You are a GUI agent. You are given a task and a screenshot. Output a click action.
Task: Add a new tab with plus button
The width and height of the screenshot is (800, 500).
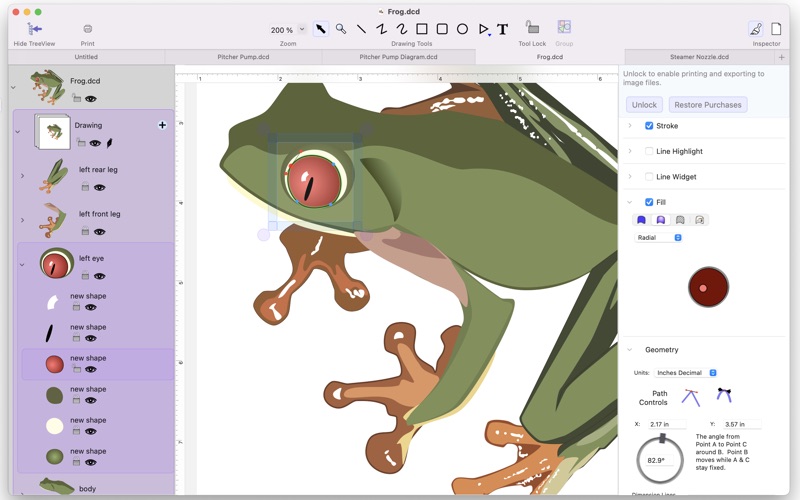(x=782, y=57)
